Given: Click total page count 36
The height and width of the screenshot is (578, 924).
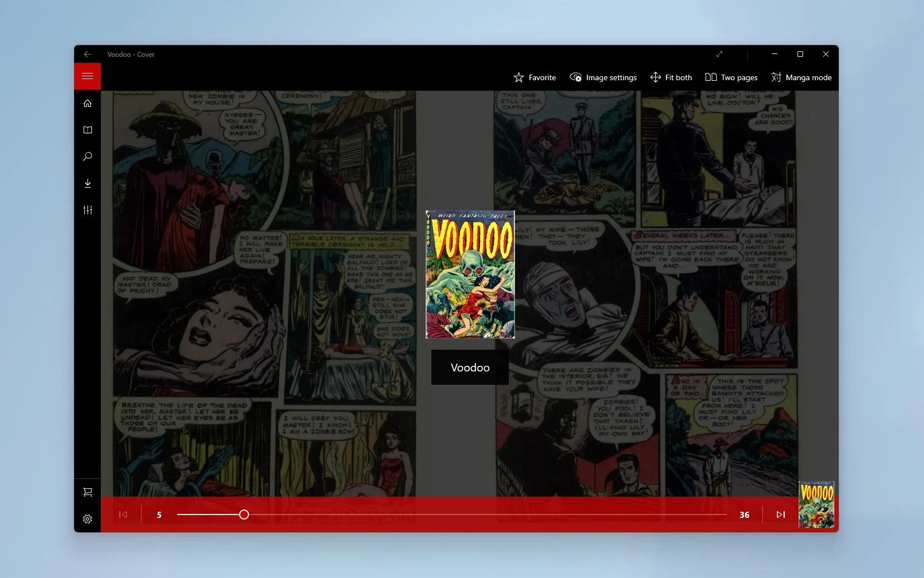Looking at the screenshot, I should [744, 515].
